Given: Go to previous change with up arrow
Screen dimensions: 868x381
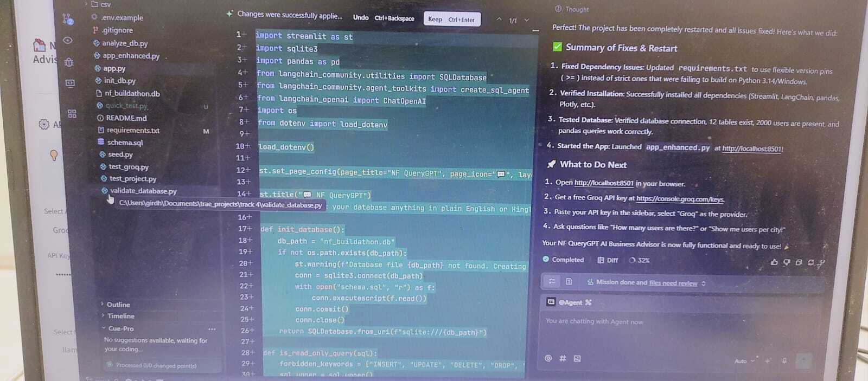Looking at the screenshot, I should tap(499, 20).
